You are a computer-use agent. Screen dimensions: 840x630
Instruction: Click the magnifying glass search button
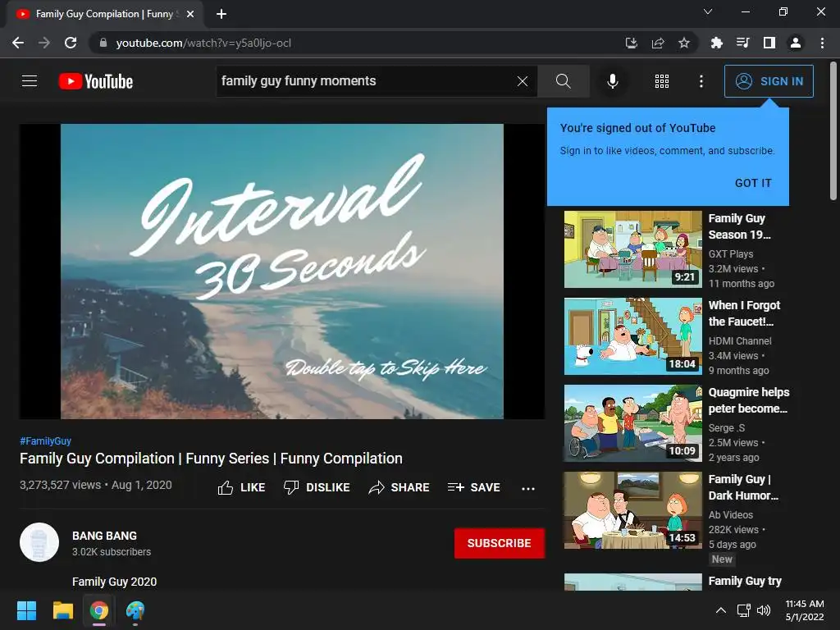pyautogui.click(x=563, y=81)
